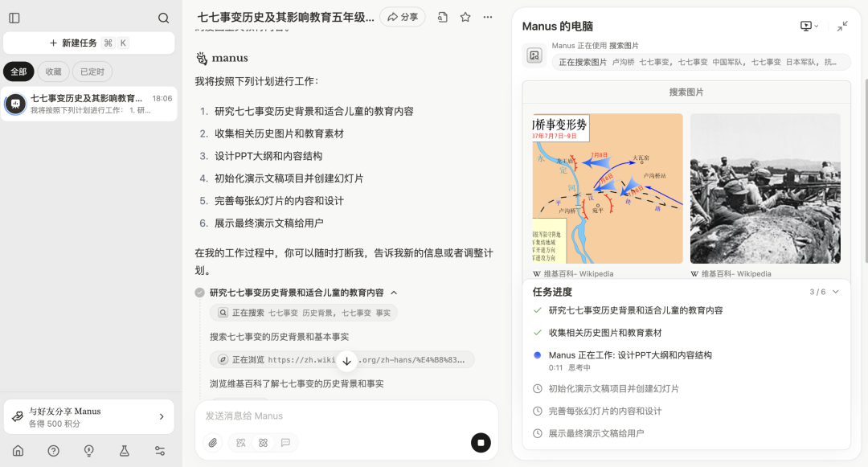
Task: Click pending item 展示最终演示文稿给用户
Action: pos(596,433)
